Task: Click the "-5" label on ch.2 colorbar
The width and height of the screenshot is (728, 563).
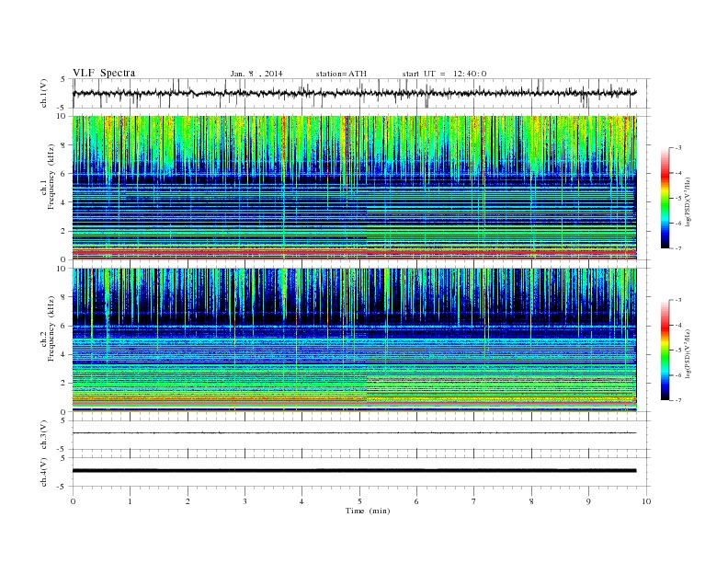Action: click(x=678, y=350)
